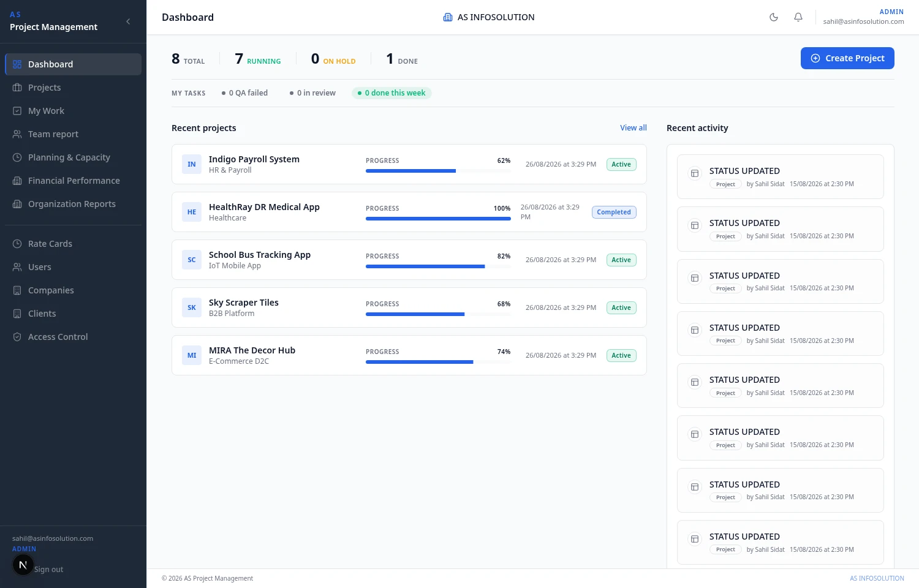Open the Dashboard menu item
Viewport: 919px width, 588px height.
click(73, 64)
